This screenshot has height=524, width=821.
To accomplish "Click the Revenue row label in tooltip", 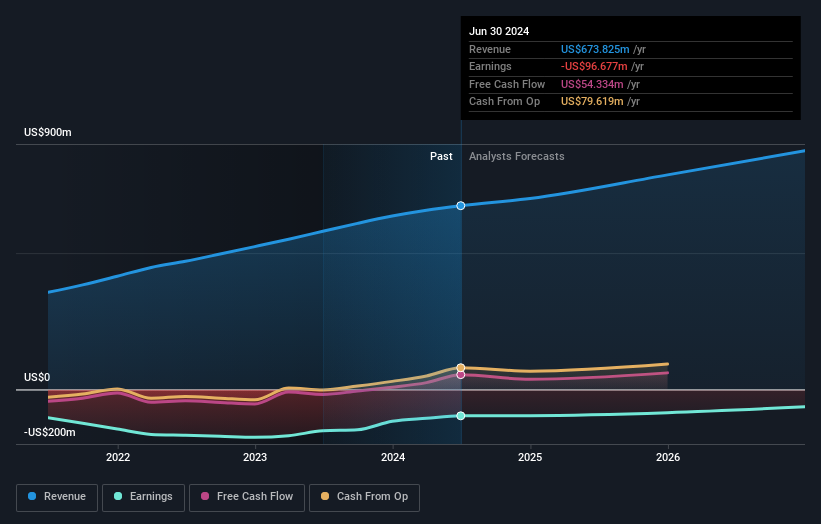I will pyautogui.click(x=490, y=49).
